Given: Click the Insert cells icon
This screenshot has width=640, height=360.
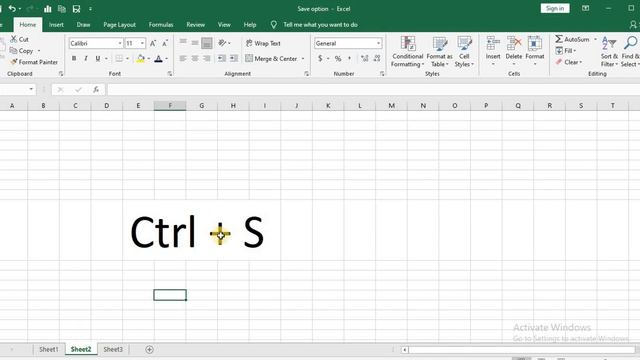Looking at the screenshot, I should pos(493,43).
